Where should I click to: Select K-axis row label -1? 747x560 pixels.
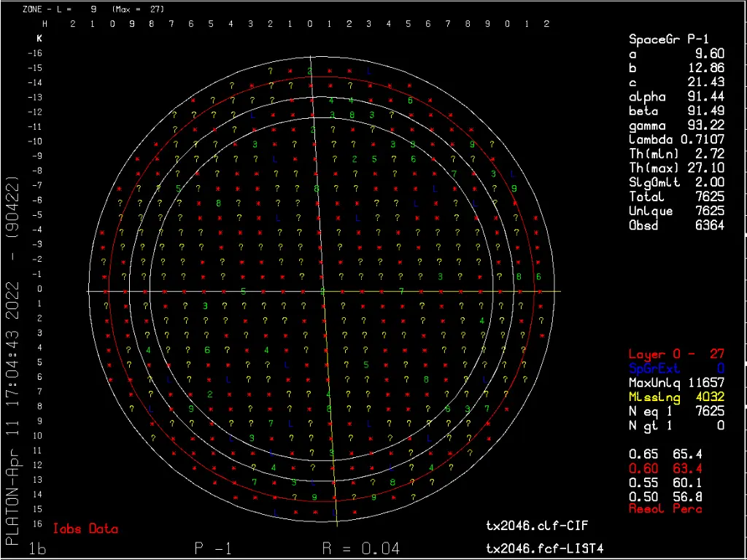click(37, 274)
